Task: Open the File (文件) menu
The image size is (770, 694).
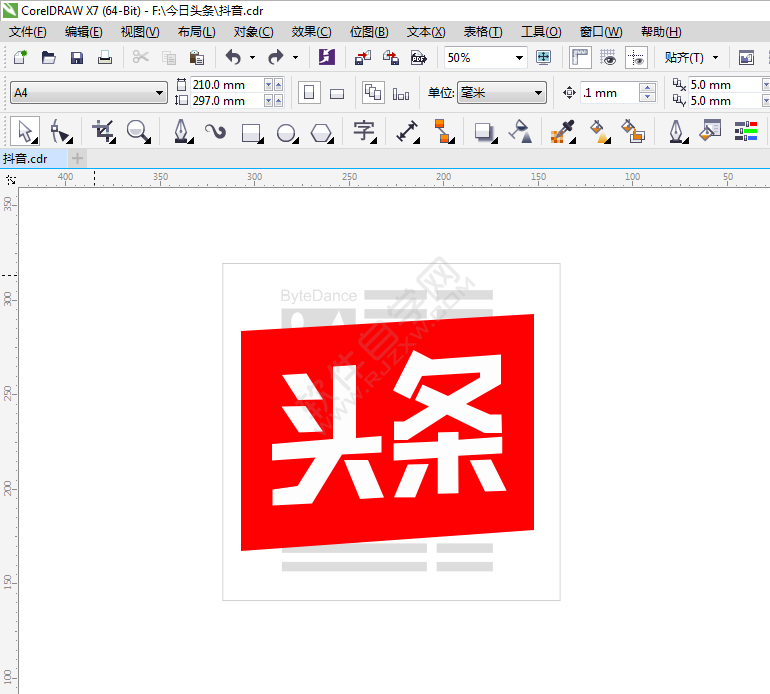Action: (28, 32)
